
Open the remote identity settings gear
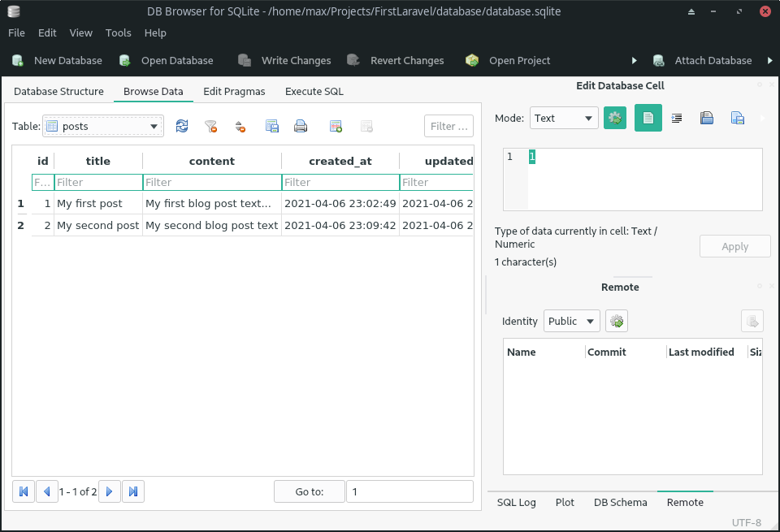pyautogui.click(x=616, y=321)
